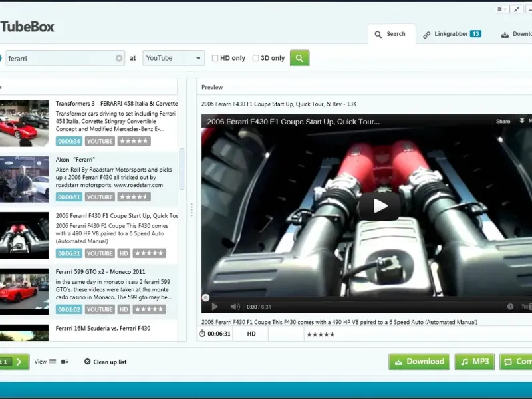
Task: Open the YouTube site dropdown
Action: (174, 58)
